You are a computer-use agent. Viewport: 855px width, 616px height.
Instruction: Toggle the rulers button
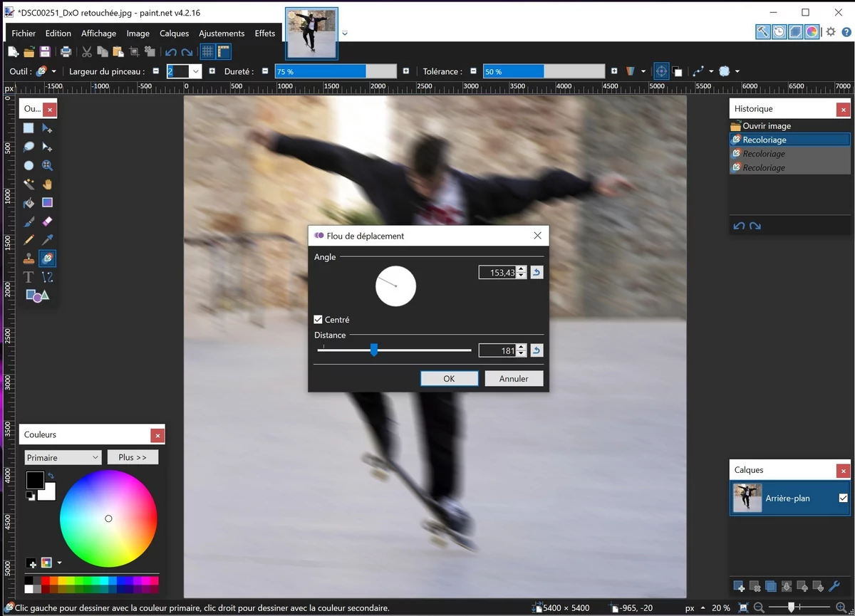224,51
